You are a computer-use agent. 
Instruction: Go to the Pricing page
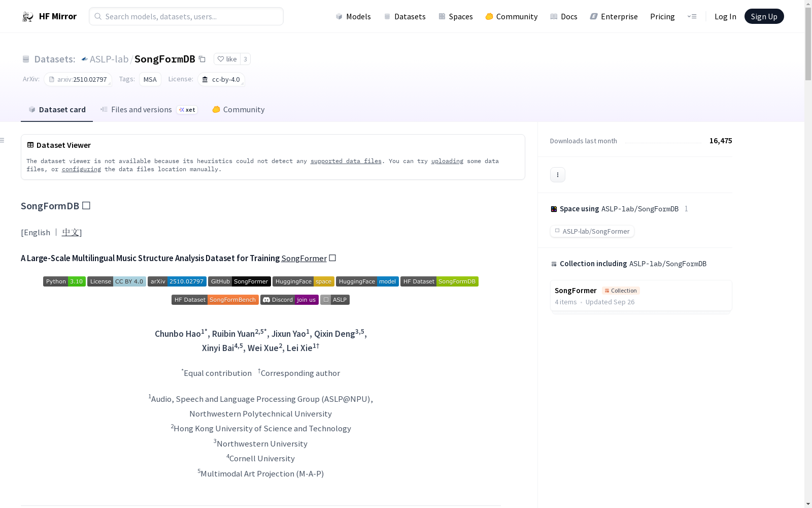(x=662, y=16)
